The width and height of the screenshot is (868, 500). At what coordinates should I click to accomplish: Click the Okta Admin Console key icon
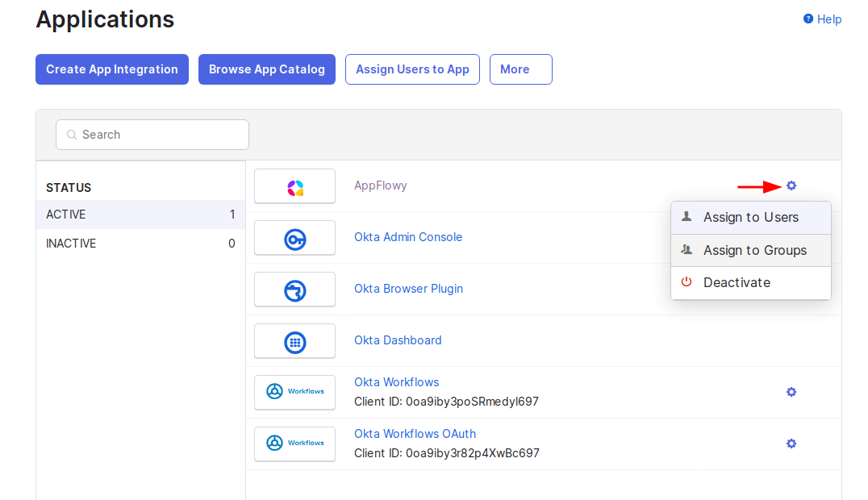pos(295,240)
